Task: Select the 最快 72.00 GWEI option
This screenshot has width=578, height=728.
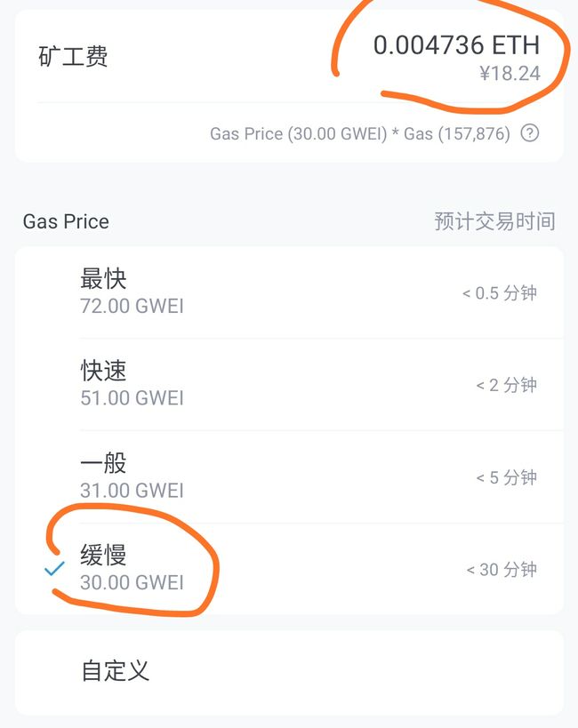Action: point(289,292)
